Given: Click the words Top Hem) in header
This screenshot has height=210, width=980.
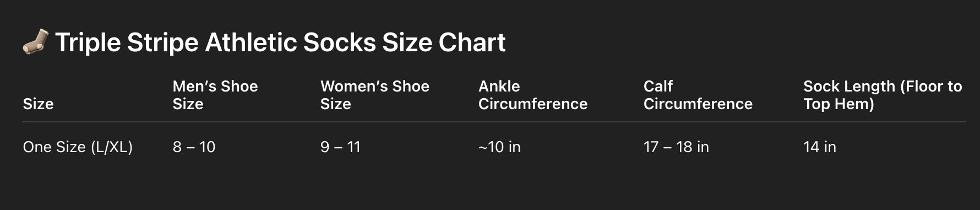Looking at the screenshot, I should [839, 104].
